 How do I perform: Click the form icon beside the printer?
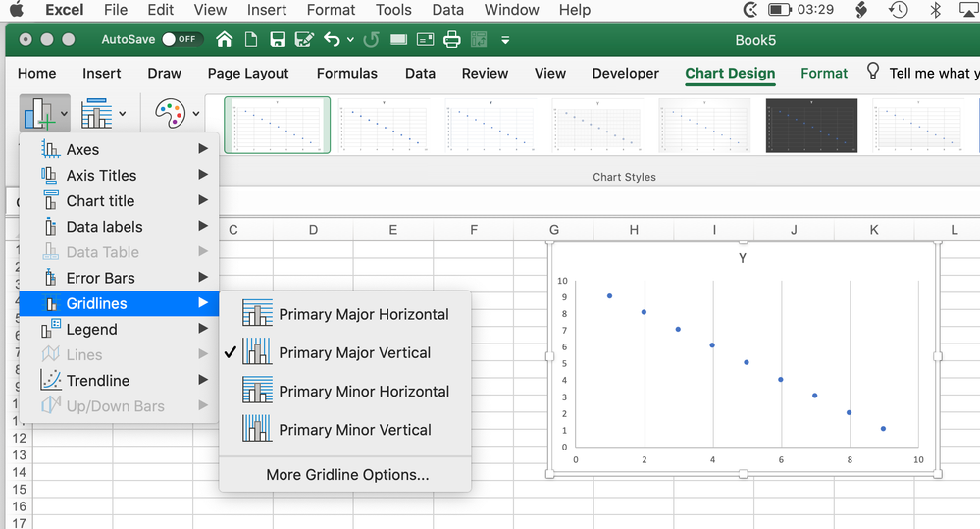pyautogui.click(x=425, y=40)
